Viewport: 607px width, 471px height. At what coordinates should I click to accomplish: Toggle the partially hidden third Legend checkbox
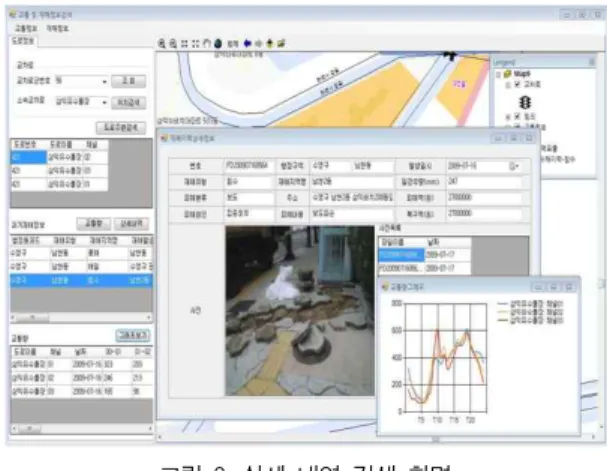pyautogui.click(x=518, y=126)
